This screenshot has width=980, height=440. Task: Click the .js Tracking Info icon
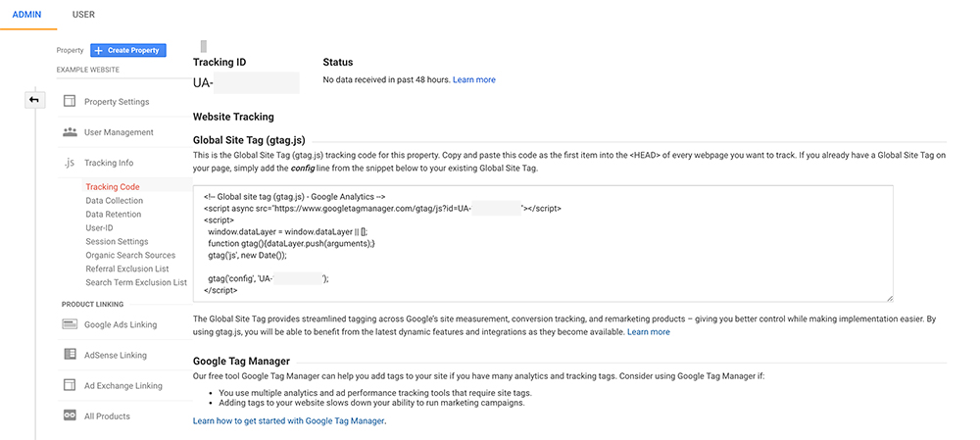pyautogui.click(x=70, y=163)
